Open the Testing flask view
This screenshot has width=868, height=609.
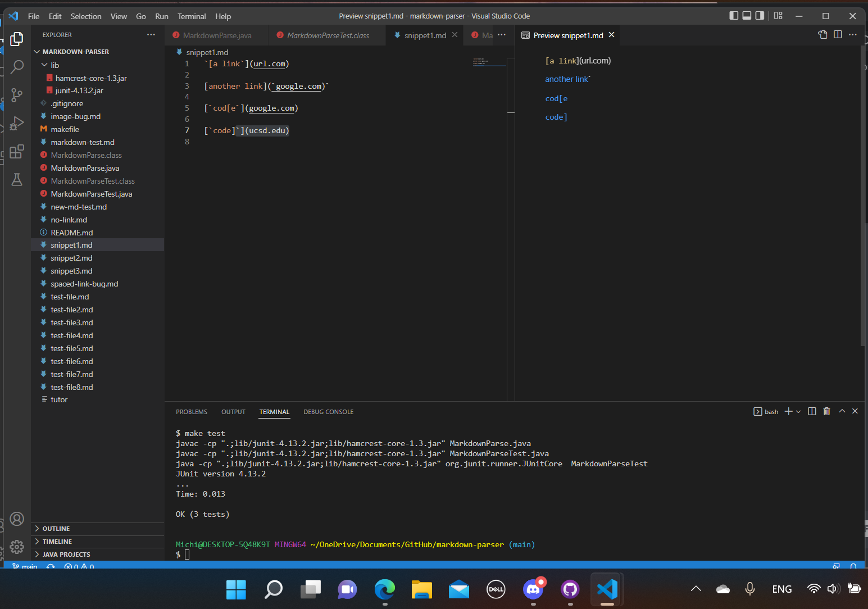point(17,180)
